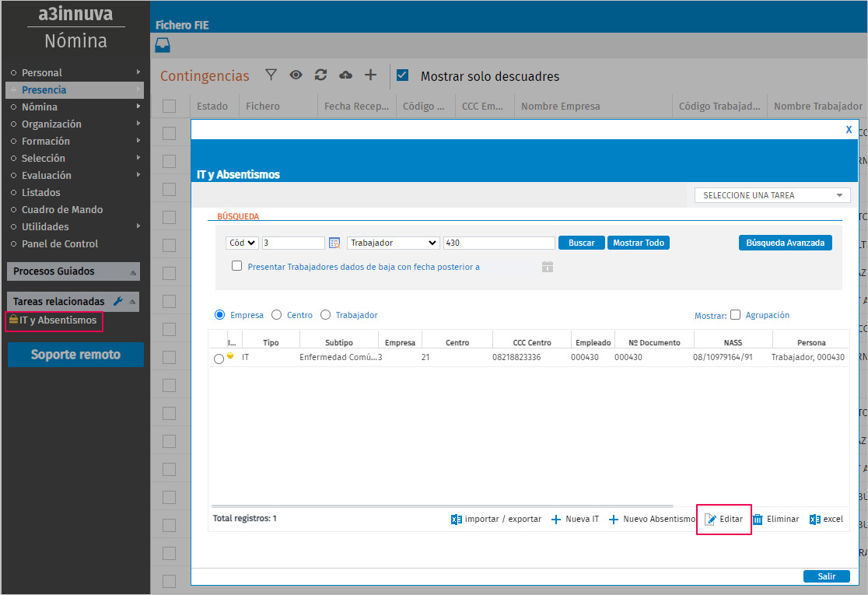This screenshot has width=868, height=595.
Task: Click the Salir button
Action: coord(827,576)
